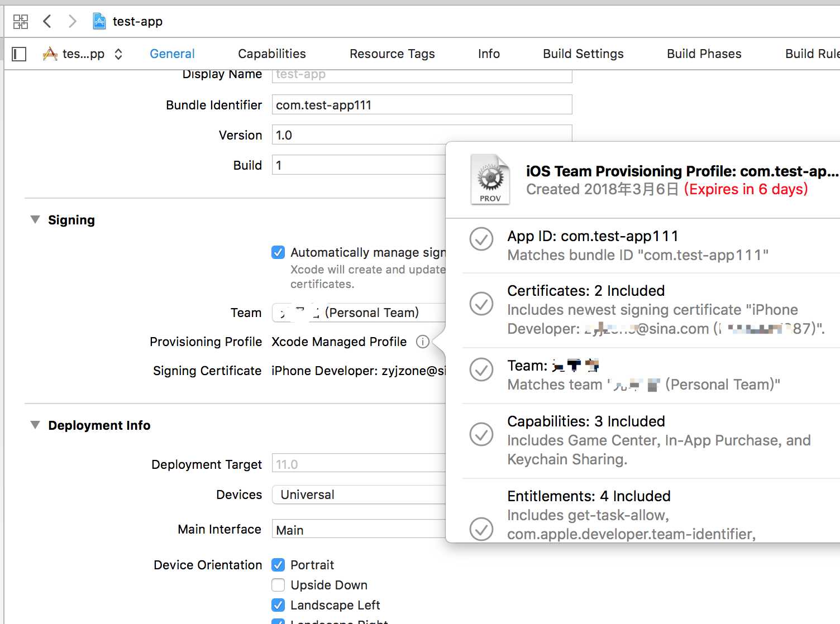
Task: Open the Resource Tags tab
Action: (x=392, y=54)
